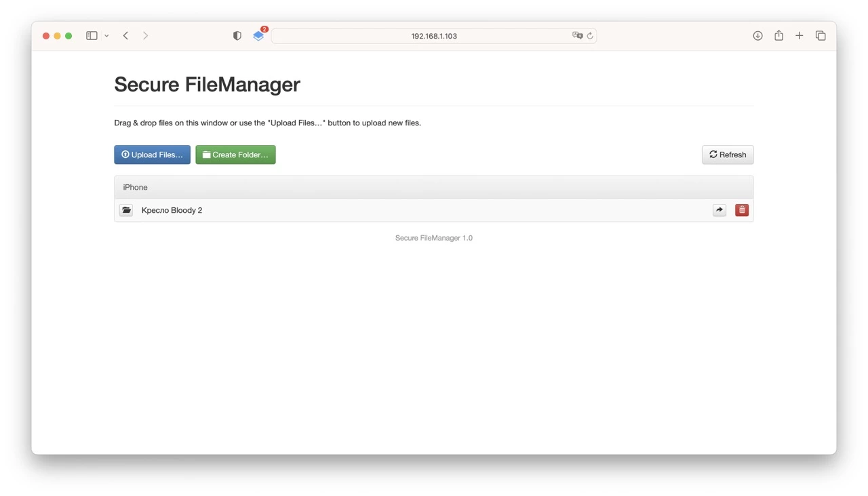Delete the Кресло Bloody 2 folder
868x496 pixels.
(x=742, y=210)
